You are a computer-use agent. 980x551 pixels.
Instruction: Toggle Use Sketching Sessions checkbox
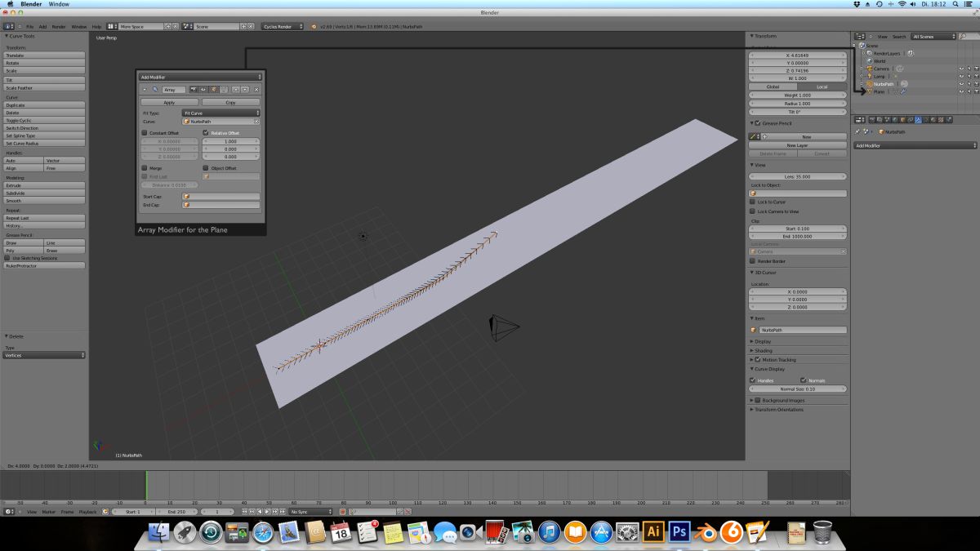(8, 258)
